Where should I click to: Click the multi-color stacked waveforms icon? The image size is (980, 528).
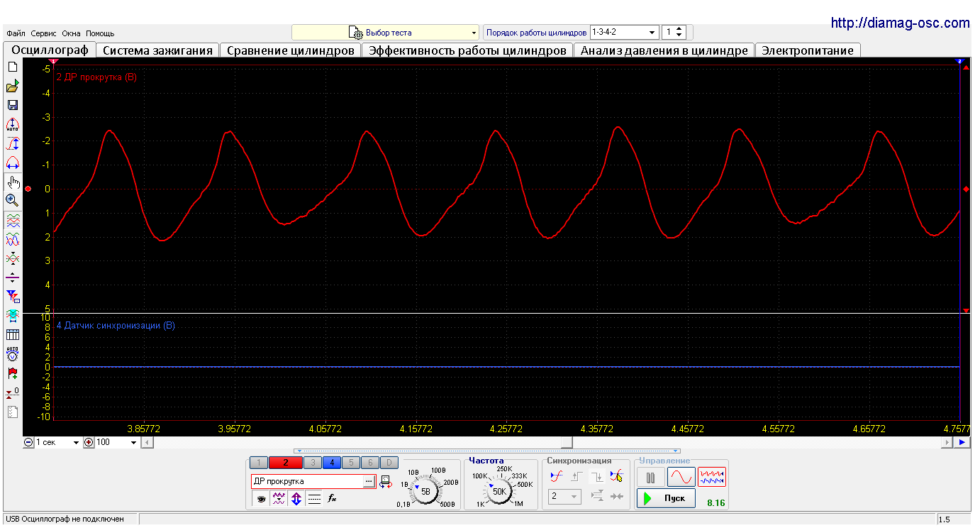12,221
